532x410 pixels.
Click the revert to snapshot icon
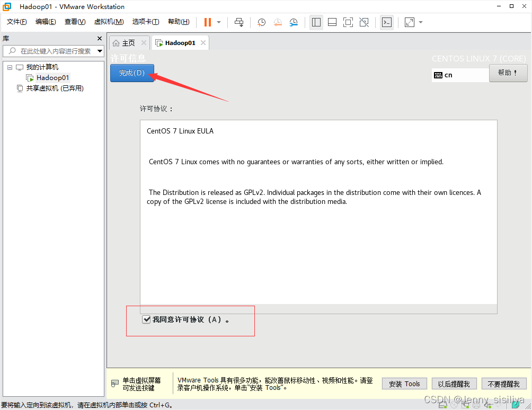click(x=278, y=22)
